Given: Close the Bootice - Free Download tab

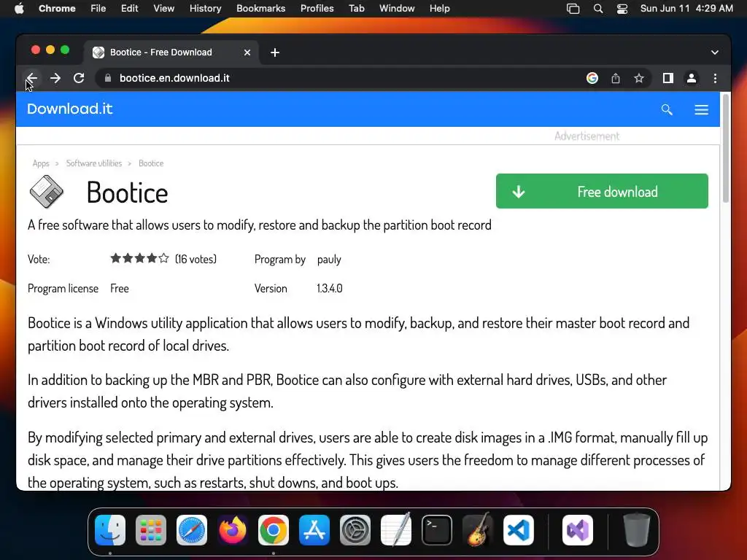Looking at the screenshot, I should 247,52.
